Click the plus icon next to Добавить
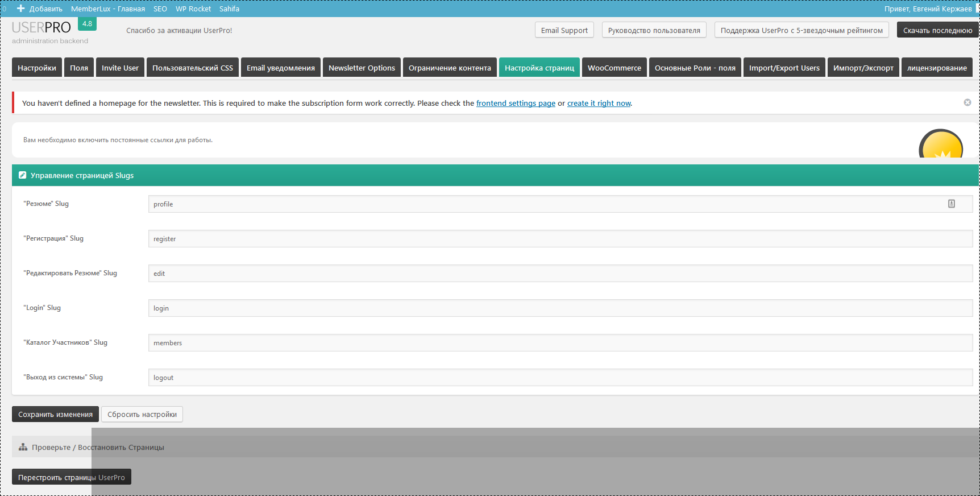Screen dimensions: 980x496 pyautogui.click(x=21, y=9)
